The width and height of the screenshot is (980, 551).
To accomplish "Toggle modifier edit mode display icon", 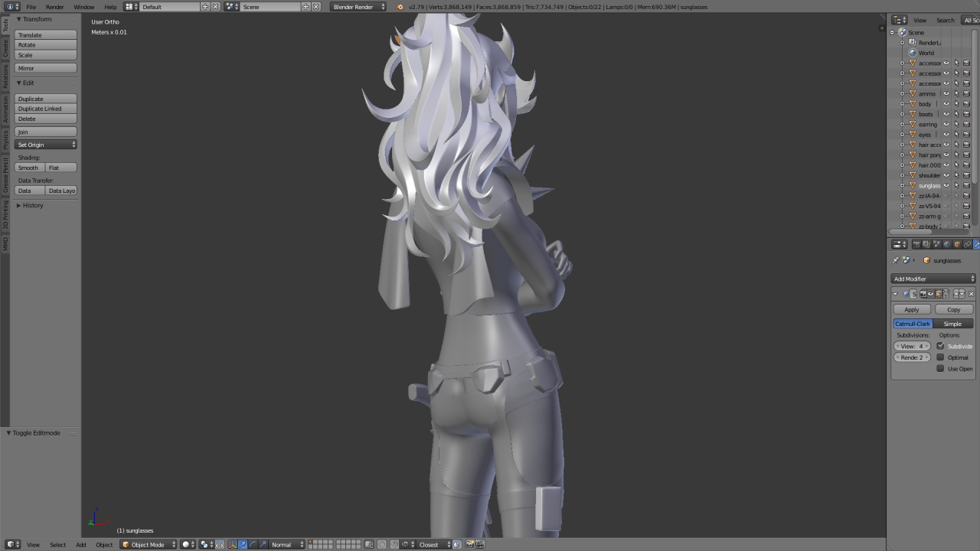I will point(938,294).
